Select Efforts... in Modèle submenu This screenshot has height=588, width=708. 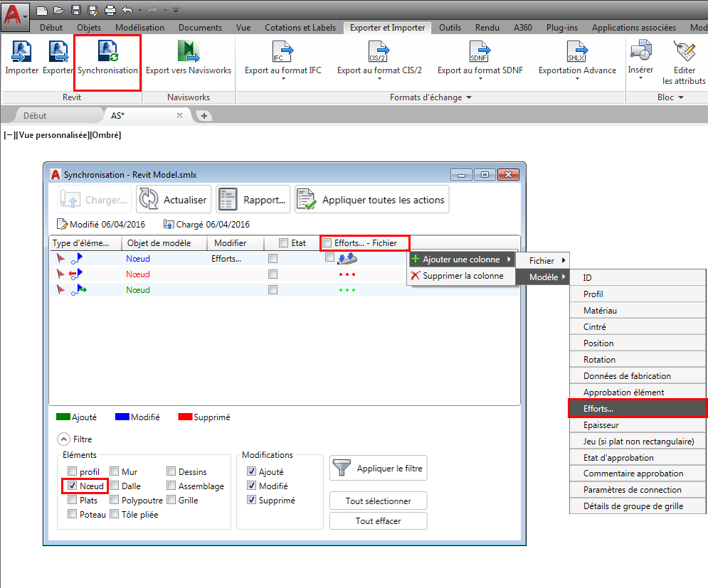pyautogui.click(x=638, y=408)
